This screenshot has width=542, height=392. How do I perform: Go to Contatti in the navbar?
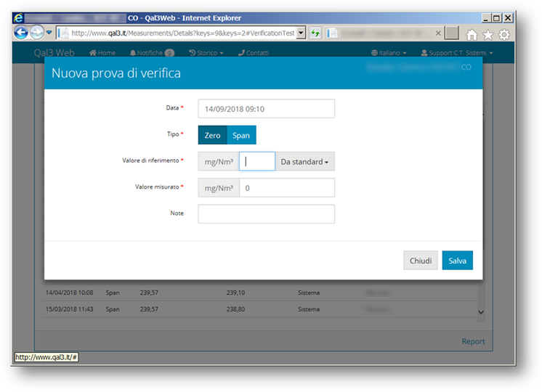coord(253,53)
